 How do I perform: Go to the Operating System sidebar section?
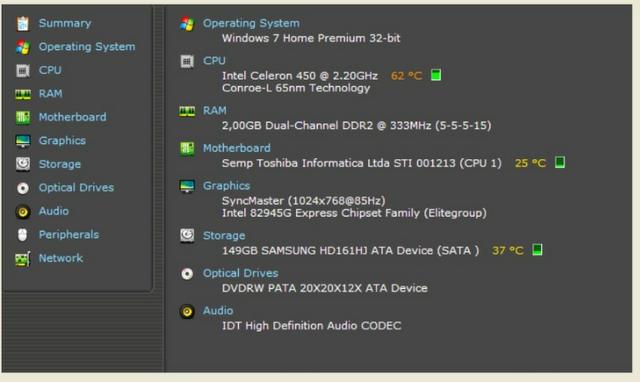[x=87, y=47]
